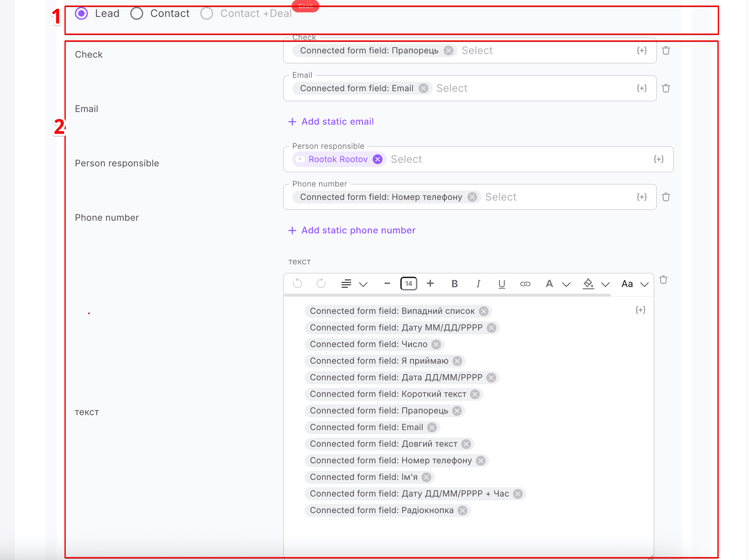The width and height of the screenshot is (748, 560).
Task: Remove the Випадний список chip
Action: 484,311
